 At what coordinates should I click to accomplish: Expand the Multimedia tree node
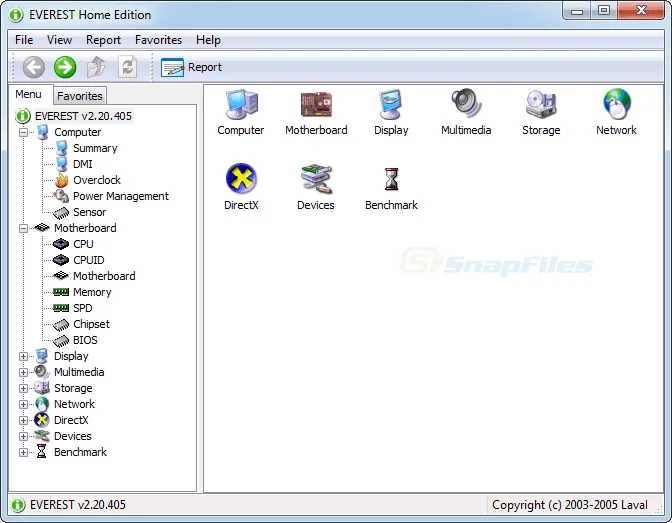[24, 372]
